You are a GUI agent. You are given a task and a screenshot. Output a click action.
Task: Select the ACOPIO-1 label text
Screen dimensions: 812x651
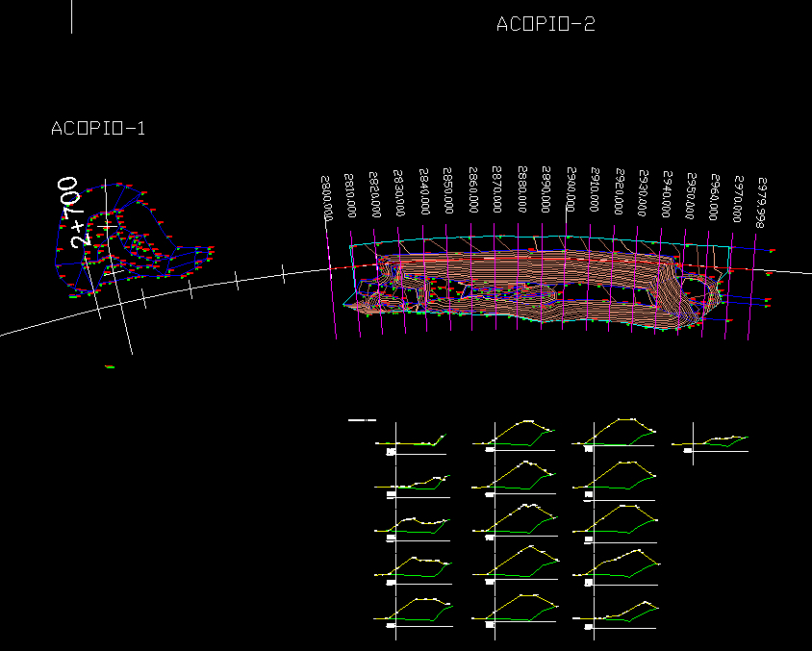coord(98,128)
